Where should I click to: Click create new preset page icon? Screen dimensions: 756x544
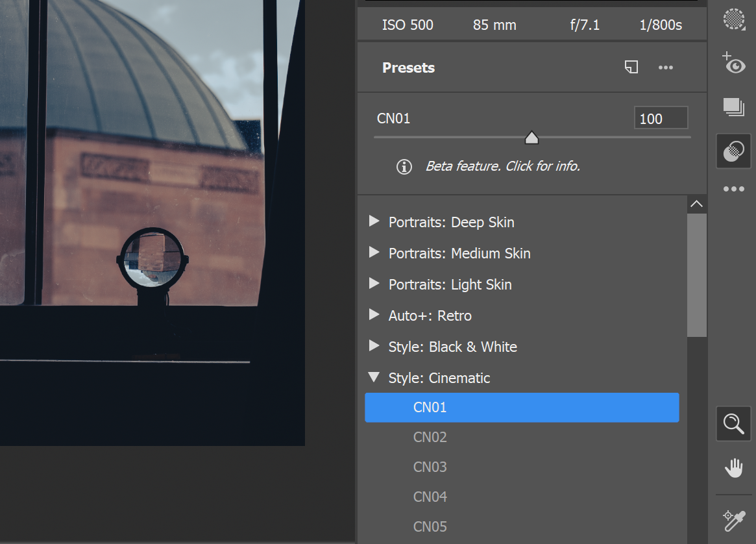click(x=631, y=67)
